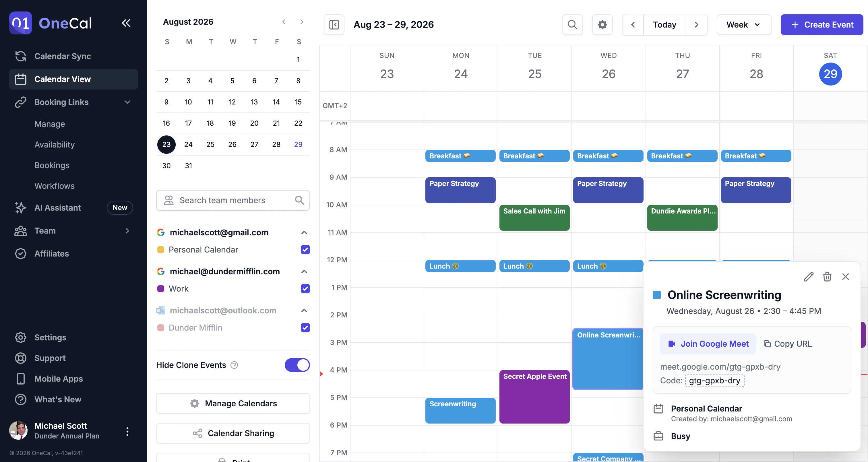Viewport: 868px width, 462px height.
Task: Click the gtg-gpxb-dry meeting code
Action: click(x=715, y=381)
